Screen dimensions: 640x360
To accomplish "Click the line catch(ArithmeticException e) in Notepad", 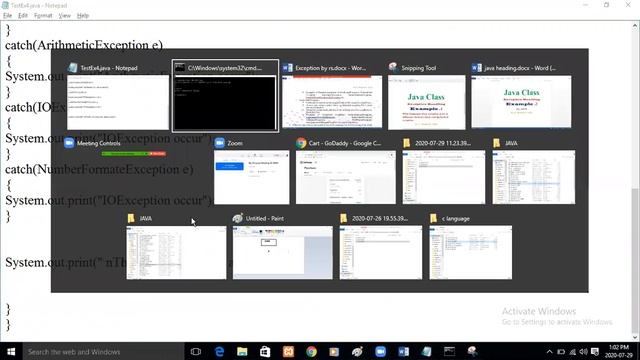I will pyautogui.click(x=84, y=45).
